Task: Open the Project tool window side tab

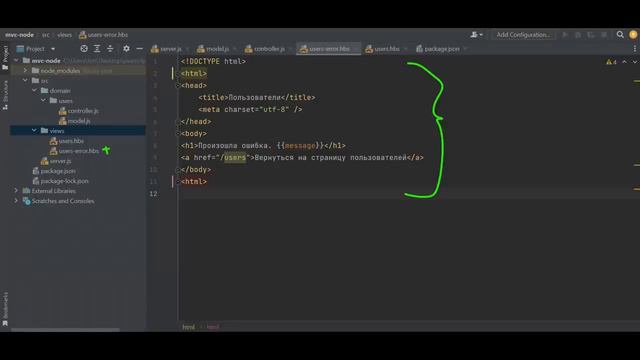Action: point(5,57)
